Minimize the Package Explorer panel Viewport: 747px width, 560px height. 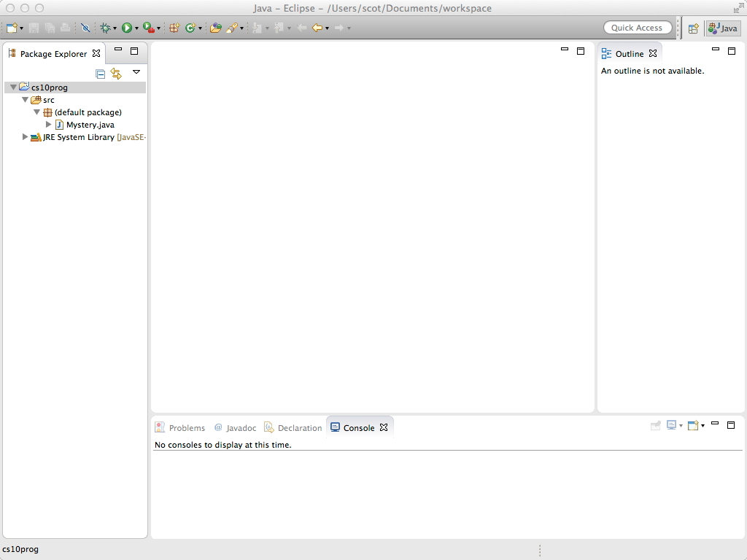pos(118,50)
